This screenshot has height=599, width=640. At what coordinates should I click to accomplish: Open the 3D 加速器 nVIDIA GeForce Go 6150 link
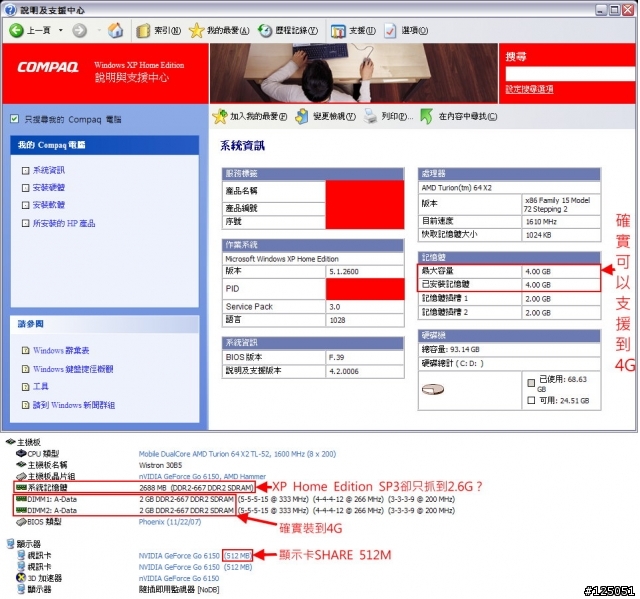coord(179,578)
